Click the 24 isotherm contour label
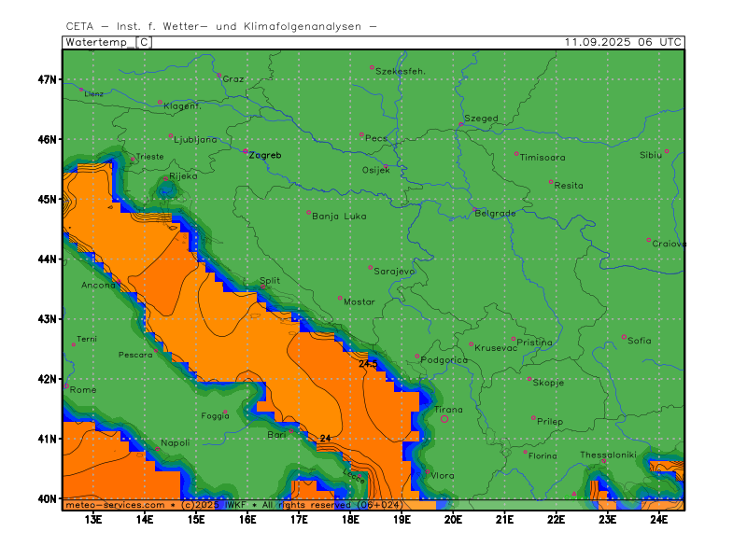747x560 pixels. [x=325, y=438]
